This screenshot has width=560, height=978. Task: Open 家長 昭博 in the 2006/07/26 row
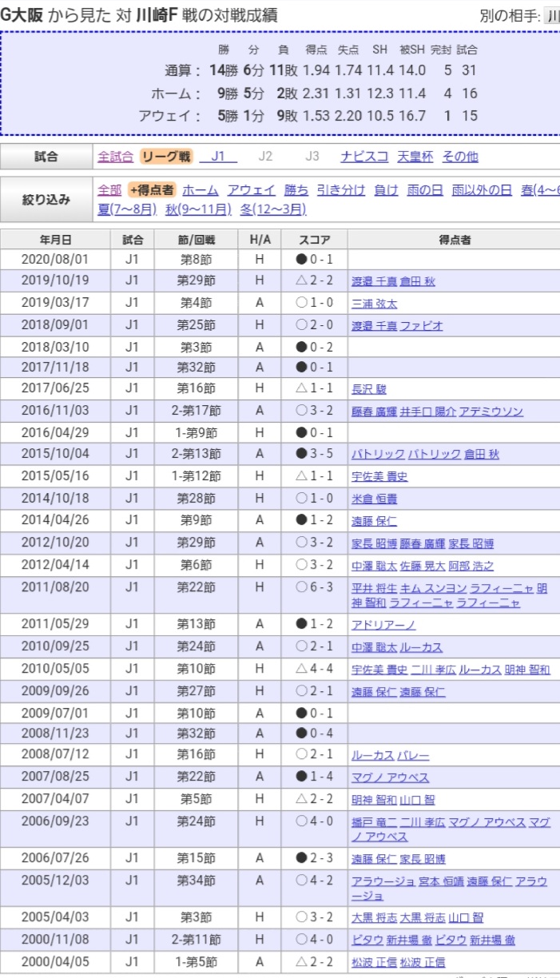423,859
